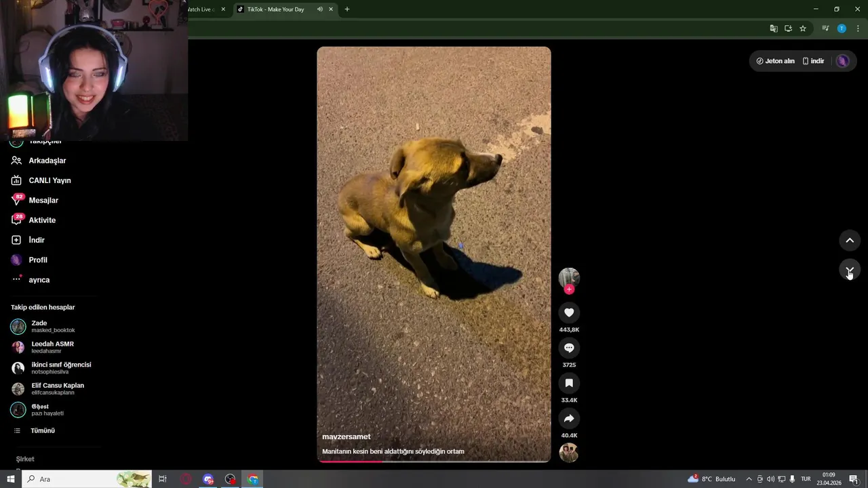Open Chrome on the taskbar
Viewport: 868px width, 488px height.
[253, 479]
